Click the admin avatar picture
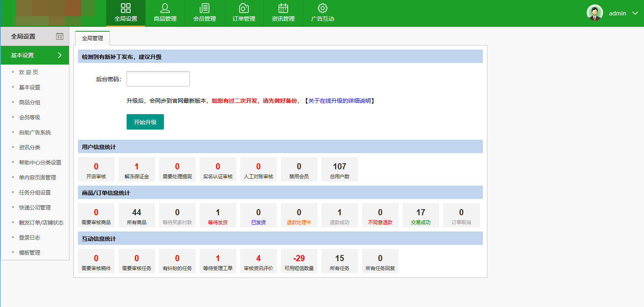644x307 pixels. tap(594, 13)
